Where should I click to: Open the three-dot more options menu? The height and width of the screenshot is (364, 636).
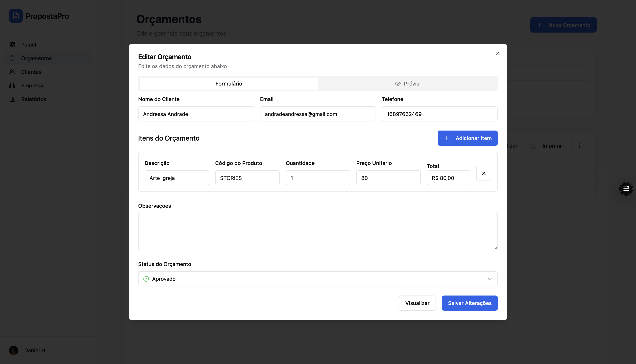coord(579,146)
